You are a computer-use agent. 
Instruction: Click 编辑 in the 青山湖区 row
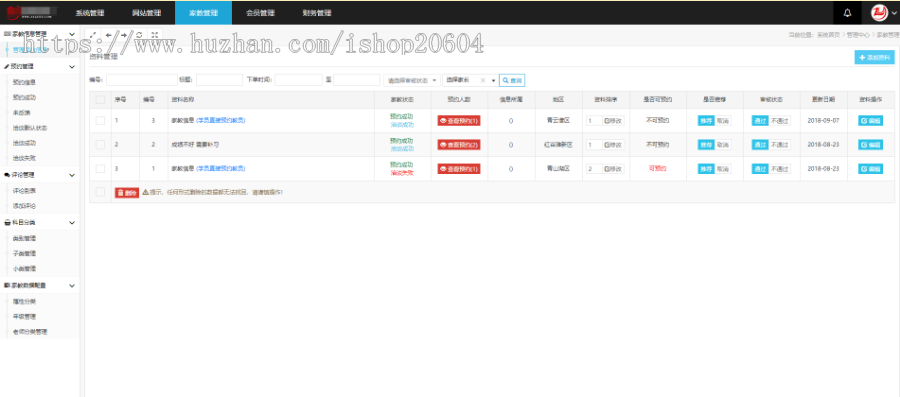[871, 169]
